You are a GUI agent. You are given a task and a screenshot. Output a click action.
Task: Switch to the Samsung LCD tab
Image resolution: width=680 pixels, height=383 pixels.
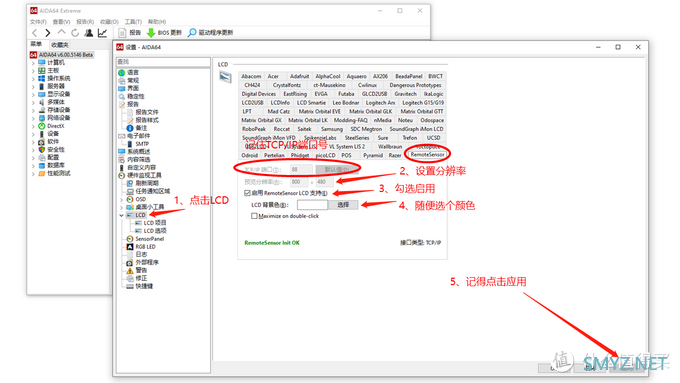point(332,129)
